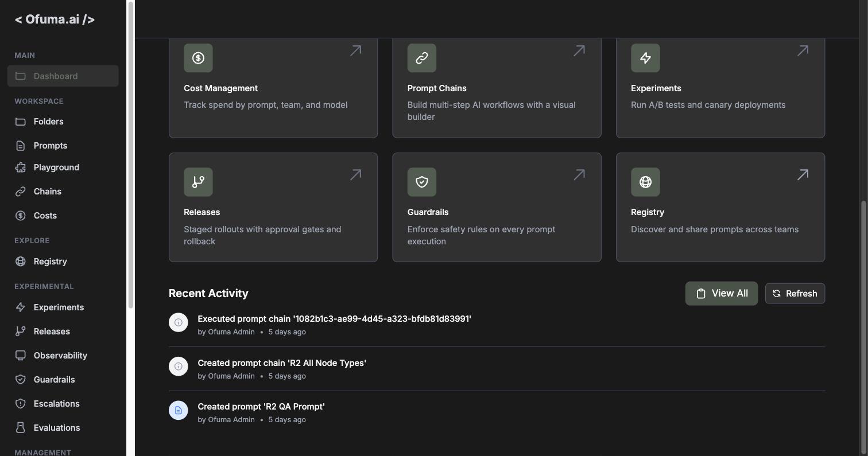Viewport: 868px width, 456px height.
Task: Click the Experiments bolt icon in sidebar
Action: click(x=21, y=307)
